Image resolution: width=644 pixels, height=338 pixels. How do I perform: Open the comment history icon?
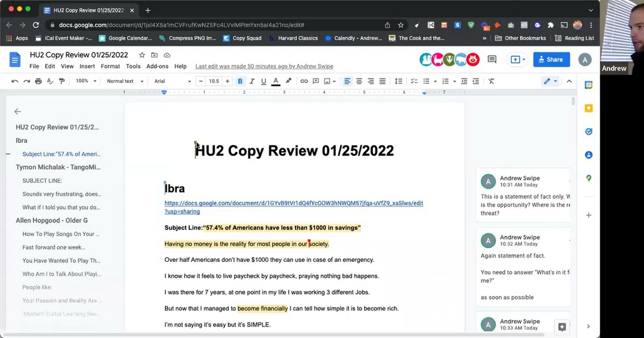coord(492,60)
